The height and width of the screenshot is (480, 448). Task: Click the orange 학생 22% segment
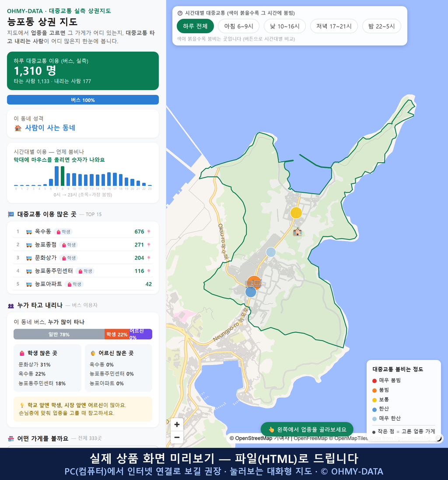tap(117, 334)
